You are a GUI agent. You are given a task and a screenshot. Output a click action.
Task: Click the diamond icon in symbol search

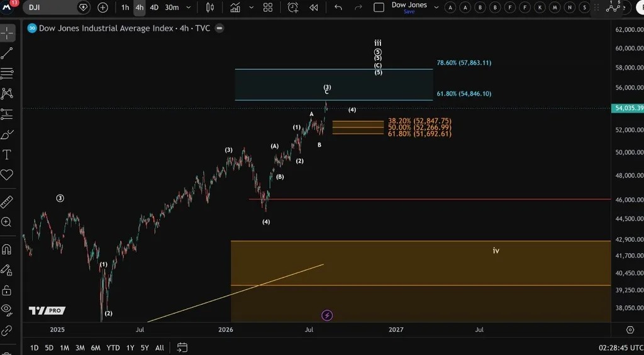(84, 8)
